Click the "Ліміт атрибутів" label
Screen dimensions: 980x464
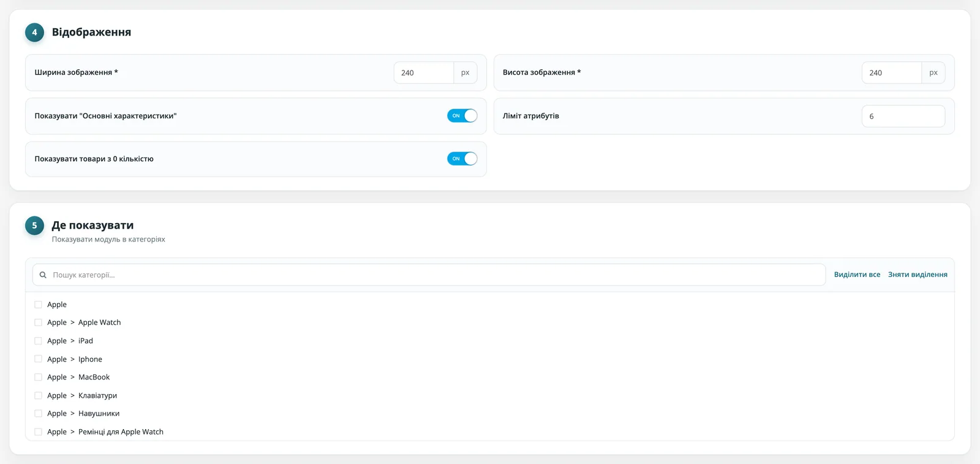pos(531,116)
